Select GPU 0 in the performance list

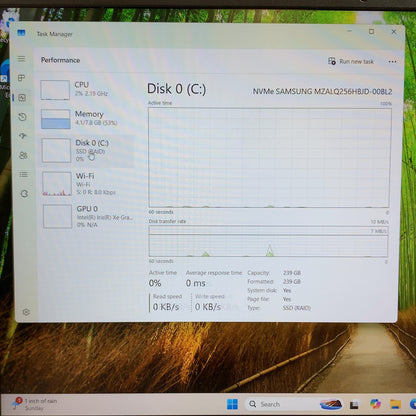[89, 216]
